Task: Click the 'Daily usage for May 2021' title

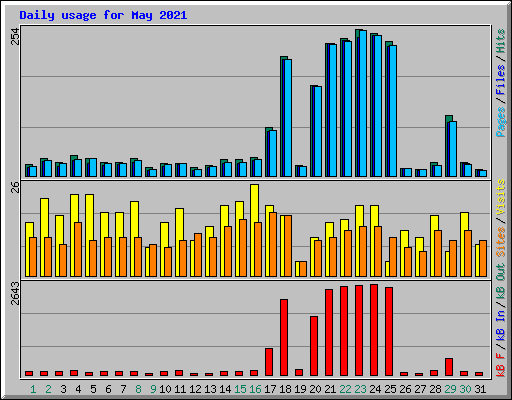Action: tap(103, 15)
